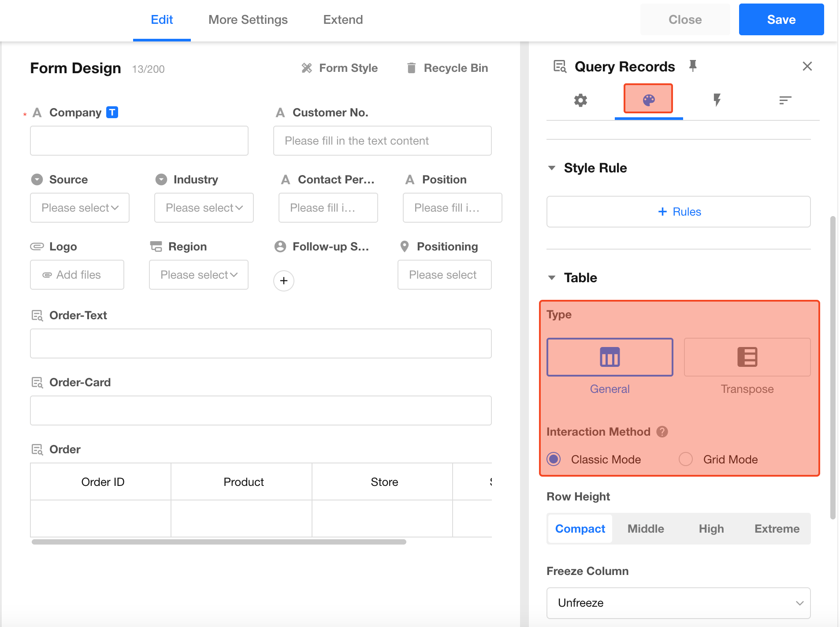Click the Source dropdown field icon
Image resolution: width=840 pixels, height=627 pixels.
pos(37,179)
